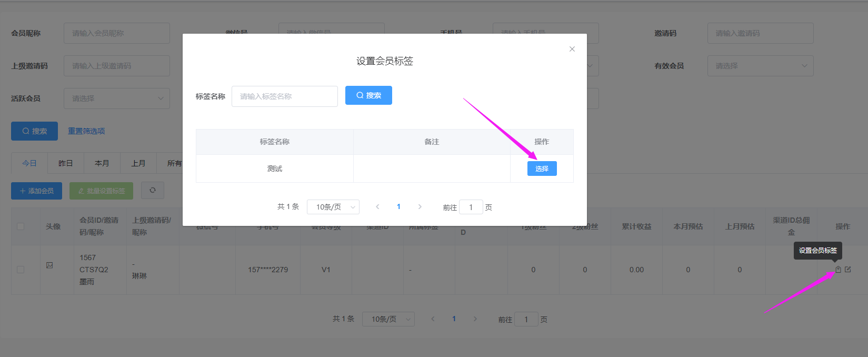Click the edit icon in member row

tap(848, 270)
